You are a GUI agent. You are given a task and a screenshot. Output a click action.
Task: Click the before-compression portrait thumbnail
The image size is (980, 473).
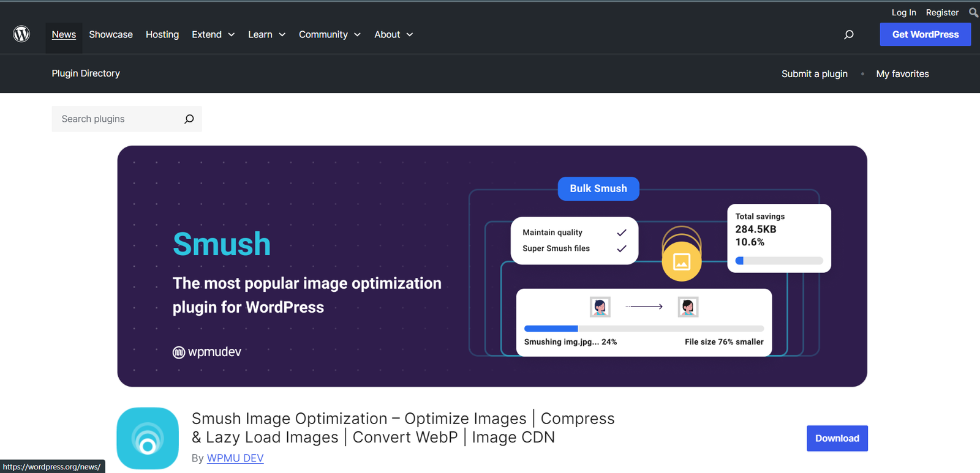pos(600,307)
